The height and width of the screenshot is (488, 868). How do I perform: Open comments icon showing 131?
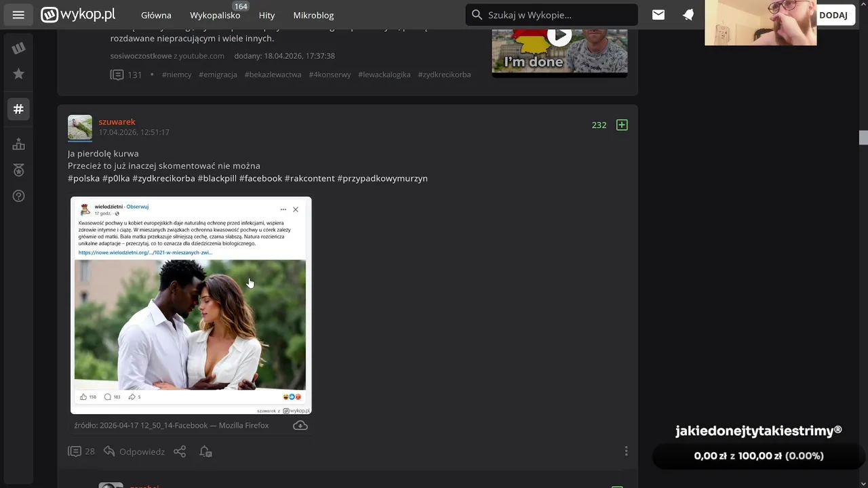(x=126, y=75)
